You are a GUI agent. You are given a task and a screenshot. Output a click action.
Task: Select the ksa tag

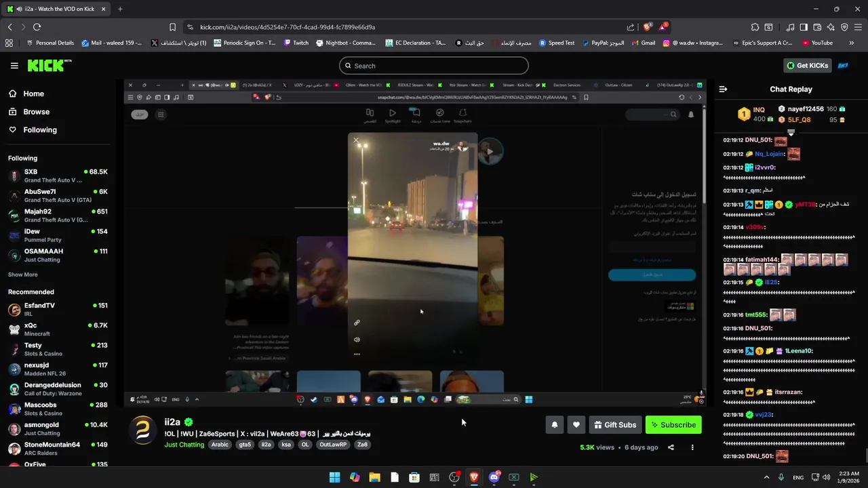pyautogui.click(x=286, y=445)
